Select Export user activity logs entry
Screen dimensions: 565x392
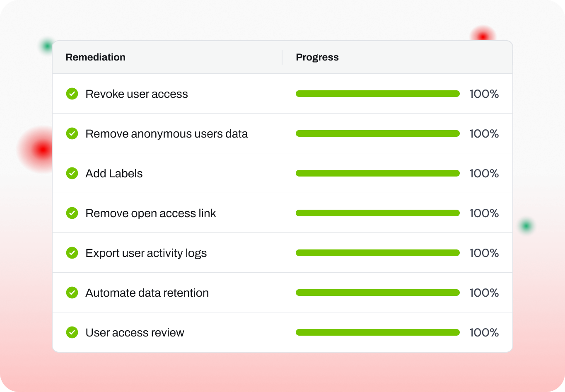click(146, 253)
